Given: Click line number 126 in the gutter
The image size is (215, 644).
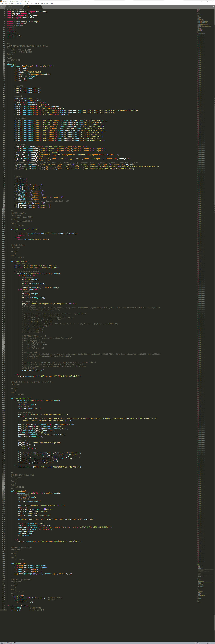Looking at the screenshot, I should tap(3, 261).
